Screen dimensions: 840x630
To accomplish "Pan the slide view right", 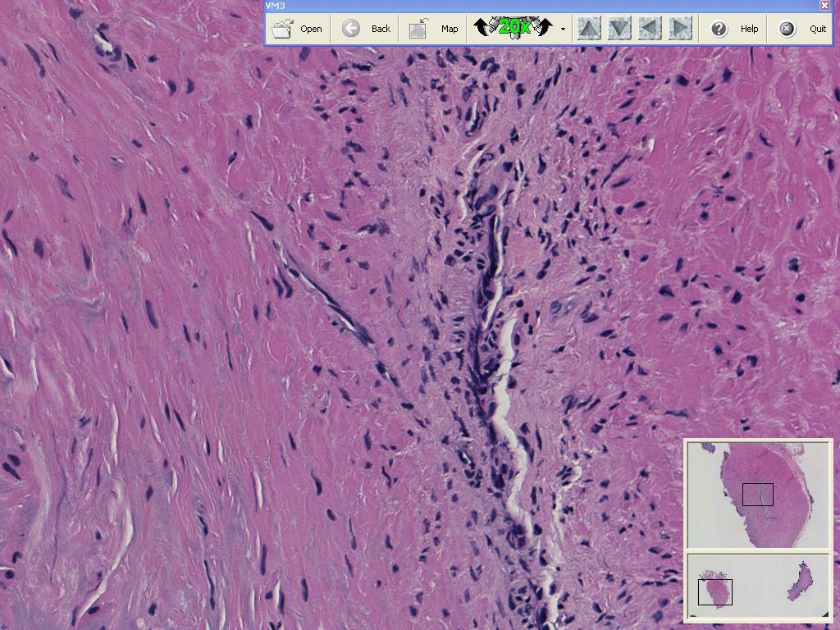I will [680, 29].
